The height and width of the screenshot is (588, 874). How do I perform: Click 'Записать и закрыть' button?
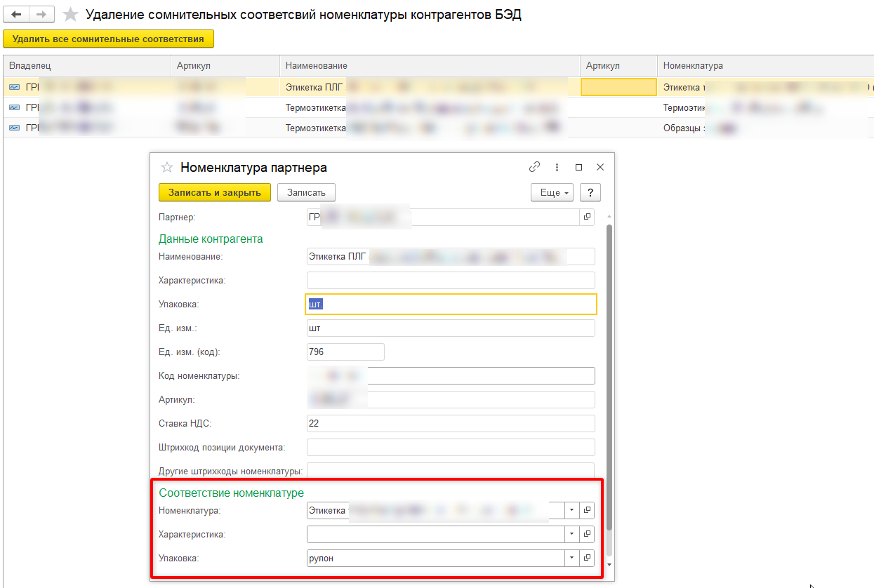click(x=215, y=192)
